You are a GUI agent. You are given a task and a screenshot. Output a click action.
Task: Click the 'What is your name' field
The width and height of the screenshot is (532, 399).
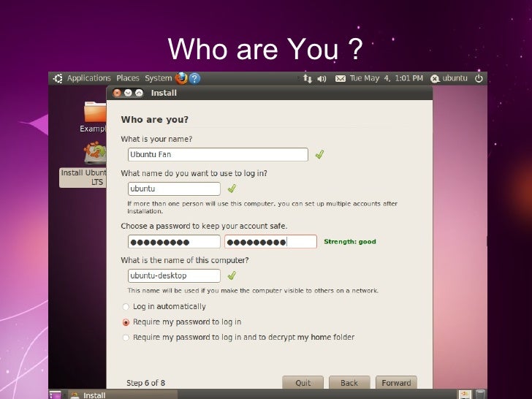coord(218,155)
